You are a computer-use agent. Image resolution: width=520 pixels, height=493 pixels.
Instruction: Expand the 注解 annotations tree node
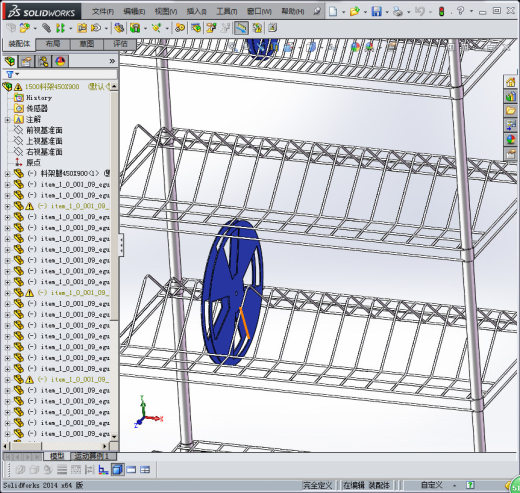(x=7, y=119)
